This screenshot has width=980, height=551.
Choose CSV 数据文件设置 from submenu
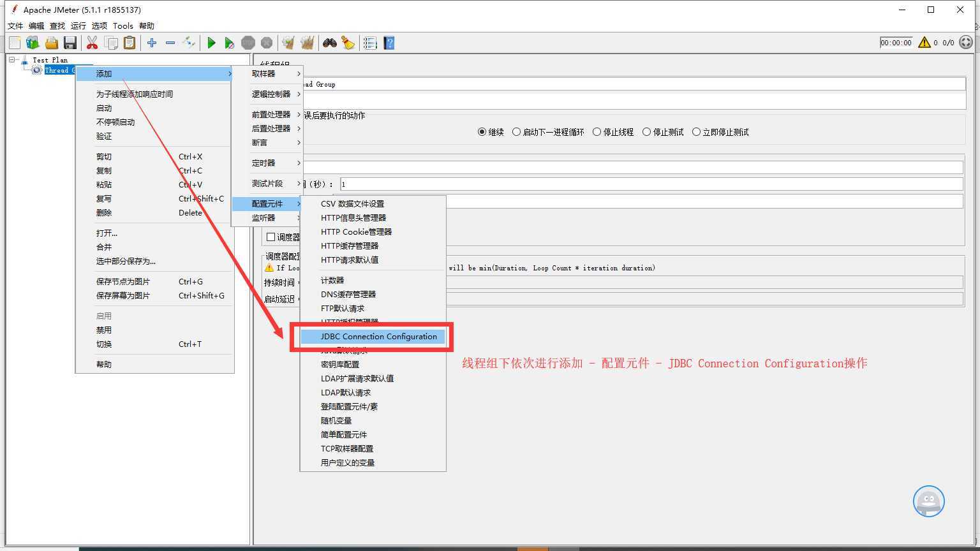tap(373, 203)
